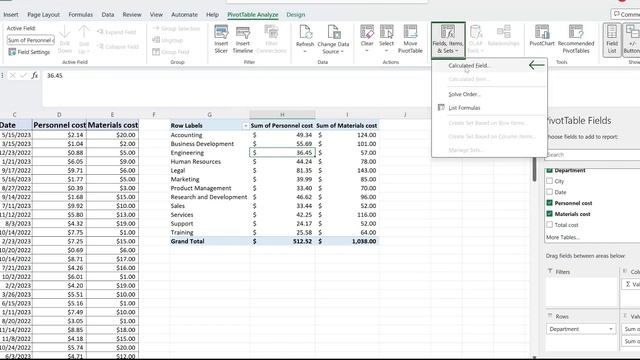Click the Comments button
640x360 pixels.
(x=626, y=14)
